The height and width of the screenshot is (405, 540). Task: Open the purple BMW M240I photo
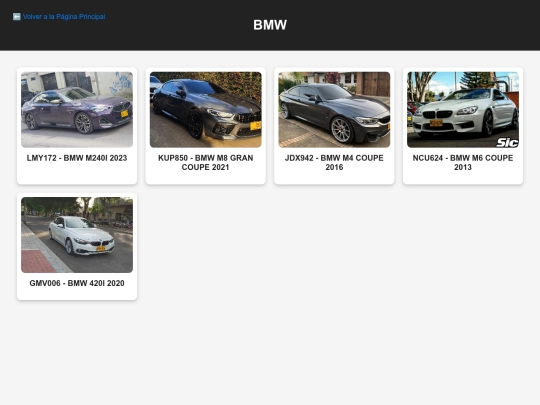pos(77,110)
